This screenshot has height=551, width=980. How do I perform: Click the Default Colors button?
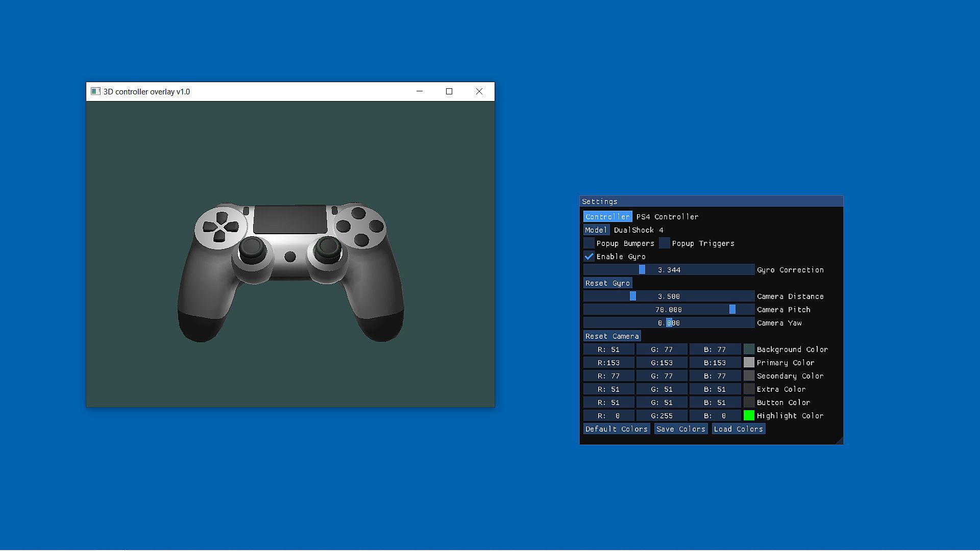pyautogui.click(x=616, y=429)
